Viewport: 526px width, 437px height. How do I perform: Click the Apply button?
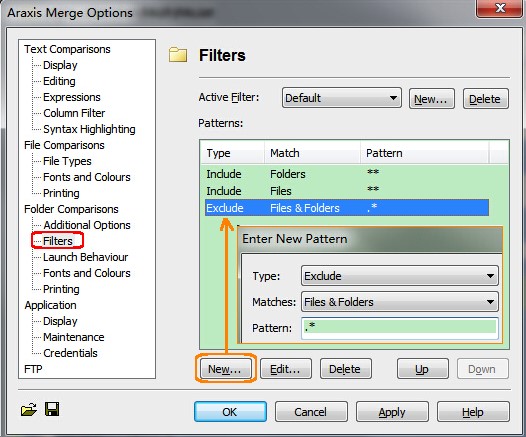[392, 412]
